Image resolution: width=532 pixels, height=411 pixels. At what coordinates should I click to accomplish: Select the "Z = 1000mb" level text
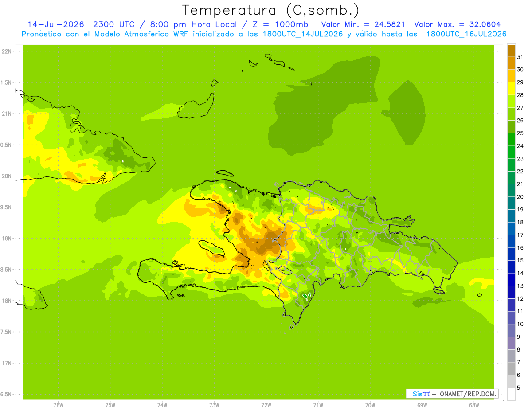[x=281, y=24]
